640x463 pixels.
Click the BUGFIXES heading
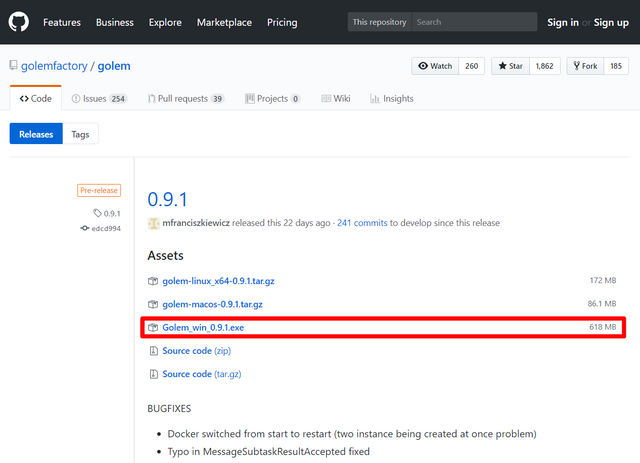[x=169, y=409]
